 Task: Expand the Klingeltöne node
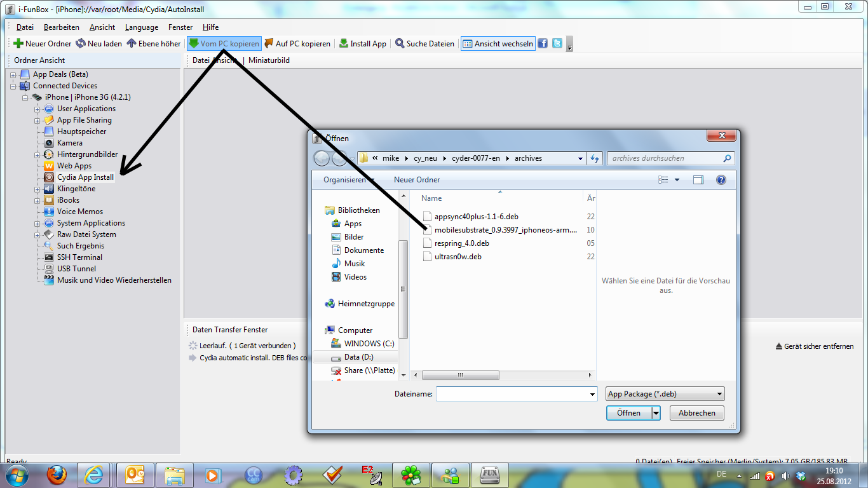pos(37,189)
